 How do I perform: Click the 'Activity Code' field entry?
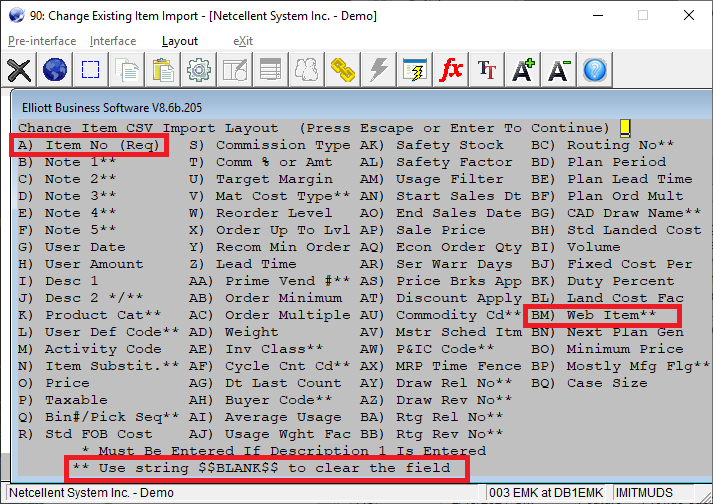(90, 349)
